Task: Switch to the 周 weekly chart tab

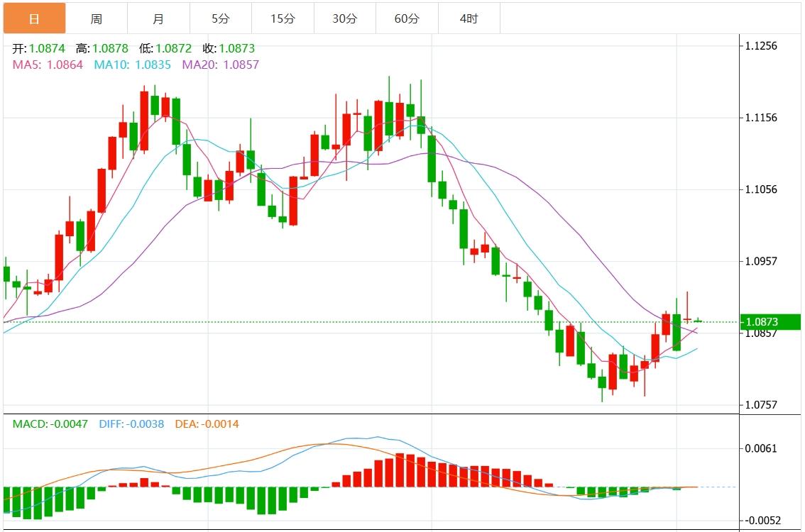Action: [x=96, y=18]
